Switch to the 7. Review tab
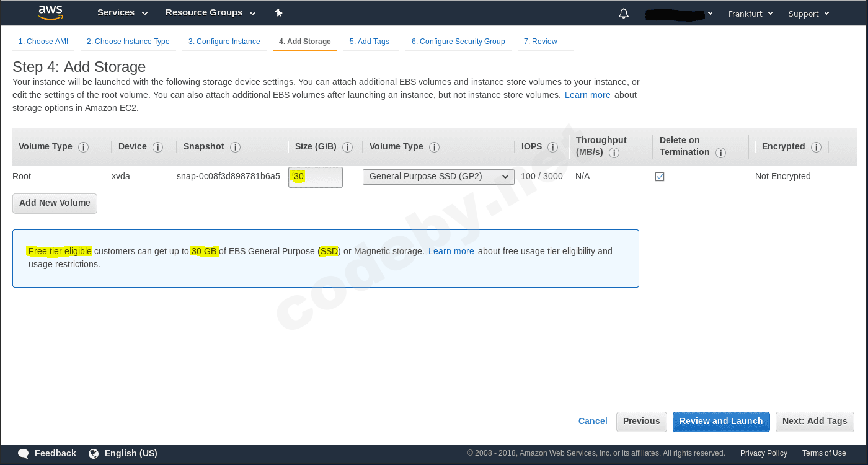Screen dimensions: 868x465 coord(541,41)
